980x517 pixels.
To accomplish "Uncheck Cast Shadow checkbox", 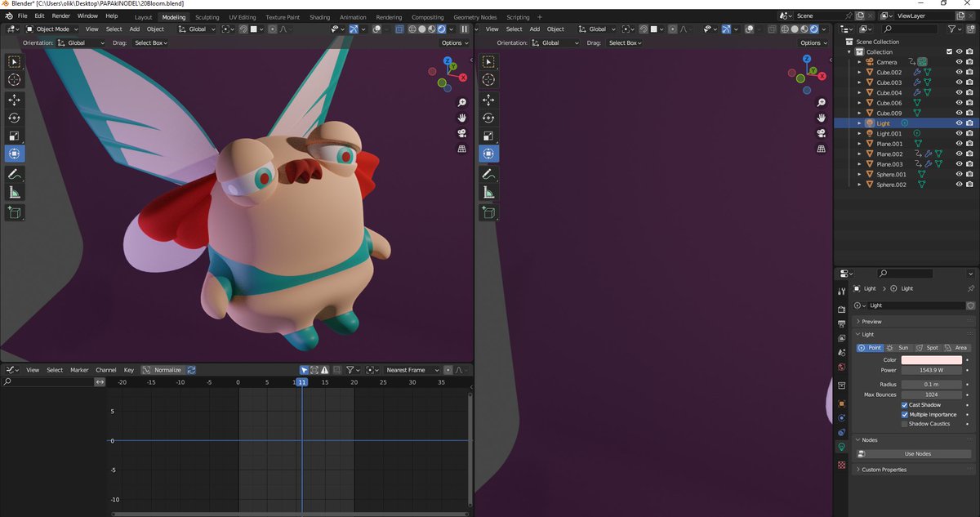I will tap(905, 405).
